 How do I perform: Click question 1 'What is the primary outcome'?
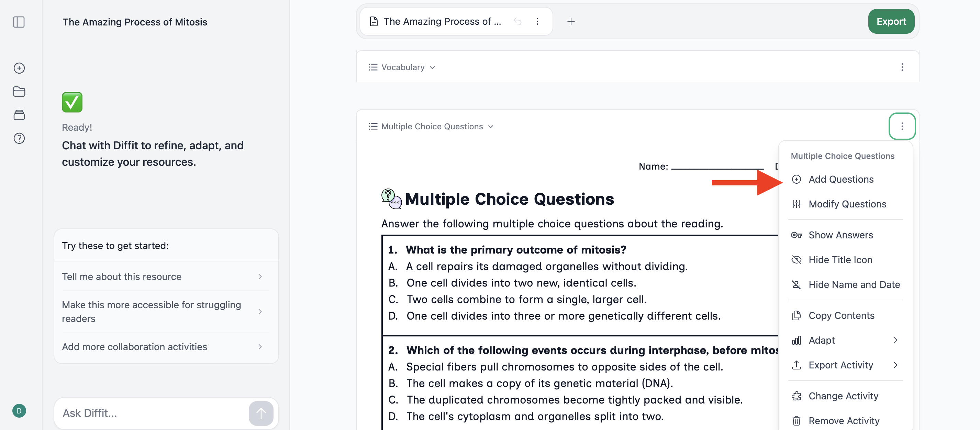515,250
